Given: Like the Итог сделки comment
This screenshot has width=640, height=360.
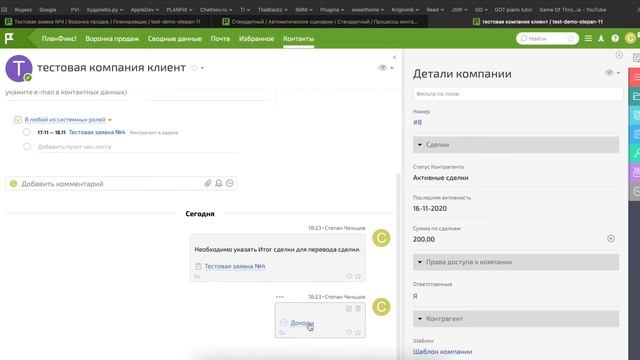Looking at the screenshot, I should 349,276.
